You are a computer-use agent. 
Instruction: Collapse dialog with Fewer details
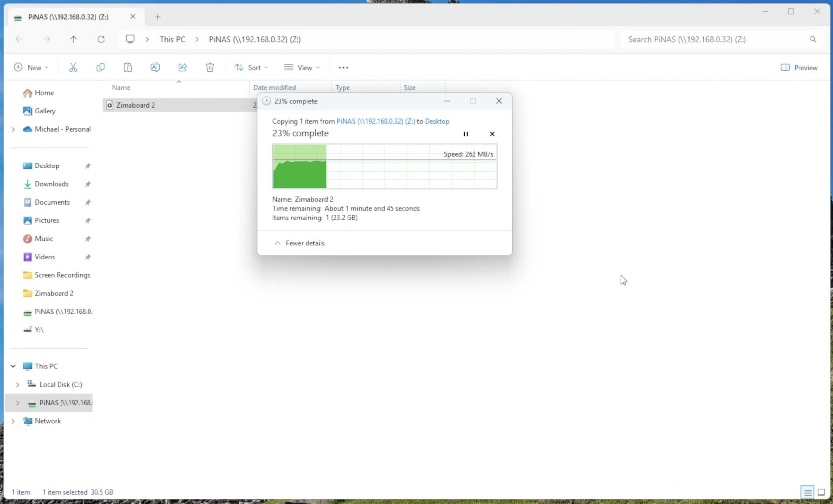click(x=300, y=243)
